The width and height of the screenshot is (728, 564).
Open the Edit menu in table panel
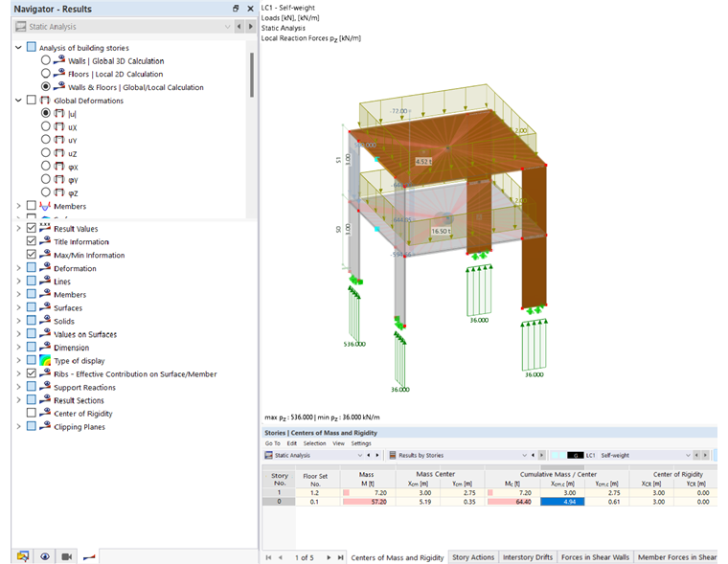[291, 443]
